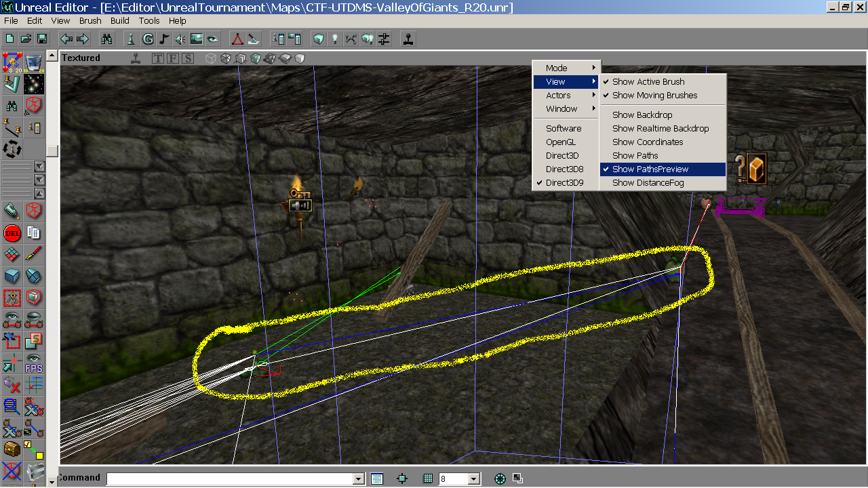Enable Show Backdrop option

[x=663, y=115]
